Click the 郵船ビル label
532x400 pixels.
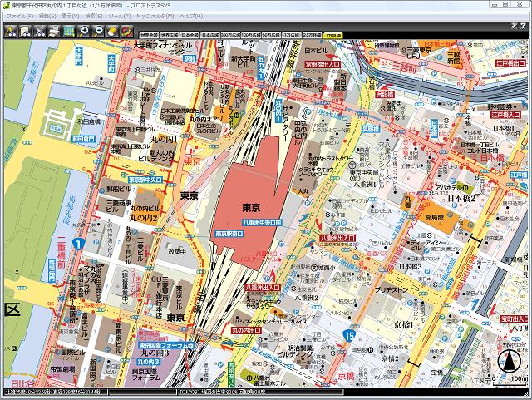[x=118, y=189]
